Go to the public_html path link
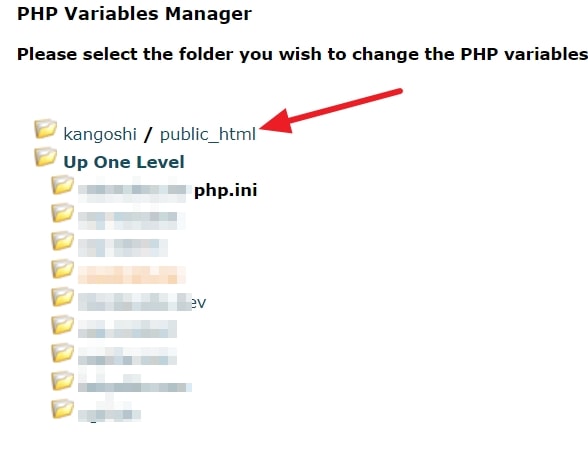The image size is (588, 460). coord(208,134)
